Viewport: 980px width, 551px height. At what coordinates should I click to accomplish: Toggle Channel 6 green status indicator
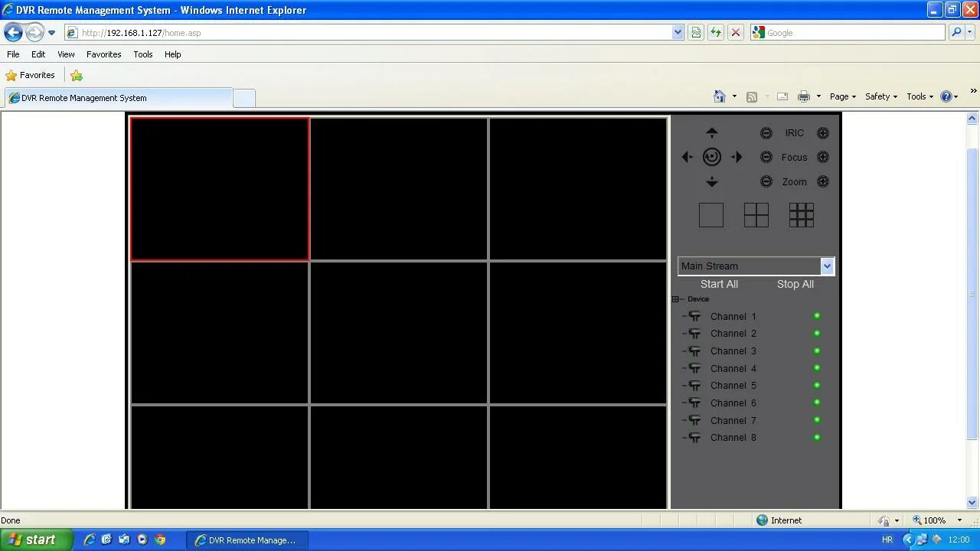click(x=817, y=403)
